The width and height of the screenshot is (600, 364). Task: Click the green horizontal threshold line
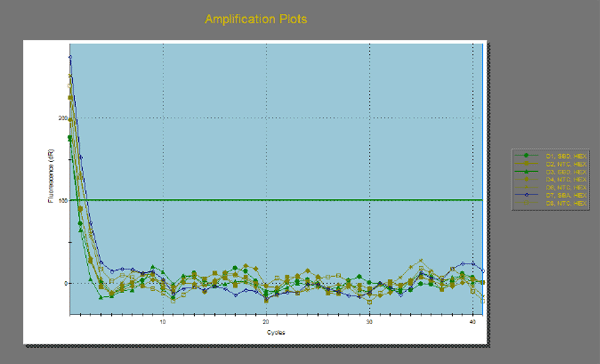[276, 200]
